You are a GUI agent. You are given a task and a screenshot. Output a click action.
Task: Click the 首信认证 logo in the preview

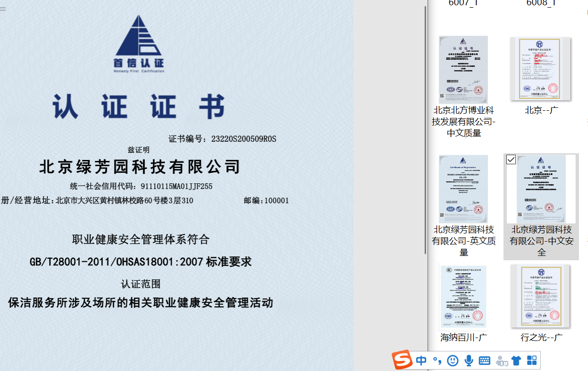coord(139,44)
